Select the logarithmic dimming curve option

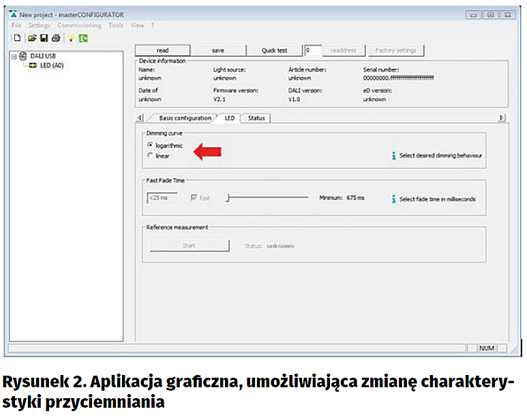coord(150,145)
